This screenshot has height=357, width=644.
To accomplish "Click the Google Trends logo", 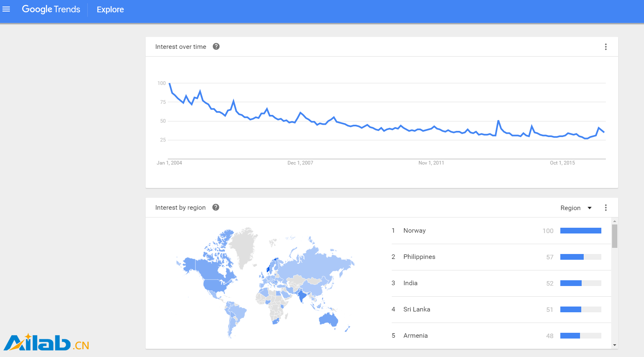I will pos(51,9).
